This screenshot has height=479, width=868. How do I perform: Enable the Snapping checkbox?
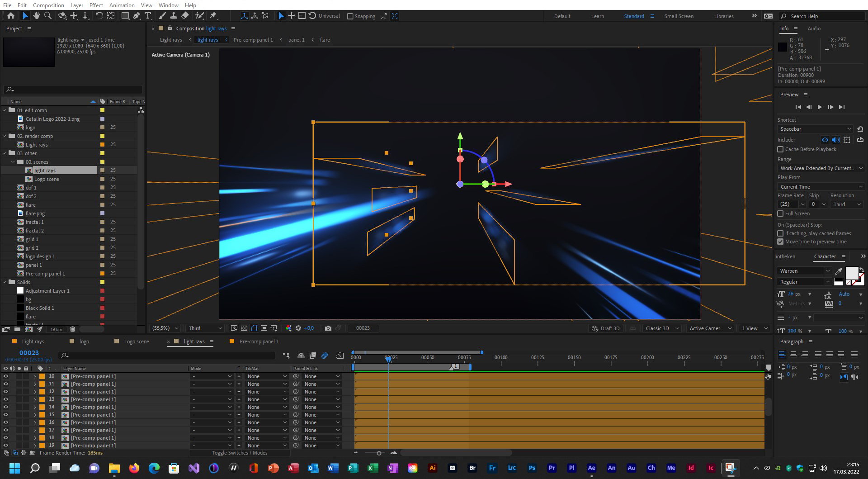(350, 16)
